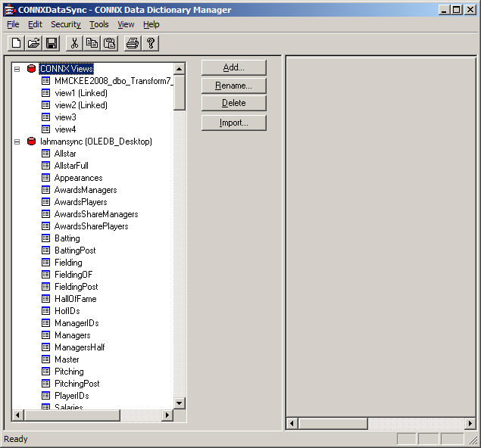Select the AwardsManagers table
This screenshot has width=481, height=448.
pyautogui.click(x=86, y=190)
